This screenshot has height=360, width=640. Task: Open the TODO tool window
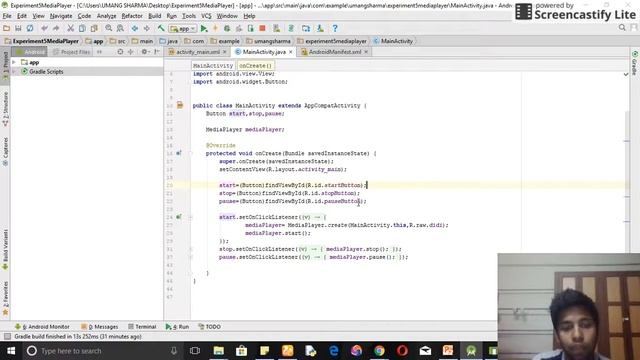pos(209,327)
